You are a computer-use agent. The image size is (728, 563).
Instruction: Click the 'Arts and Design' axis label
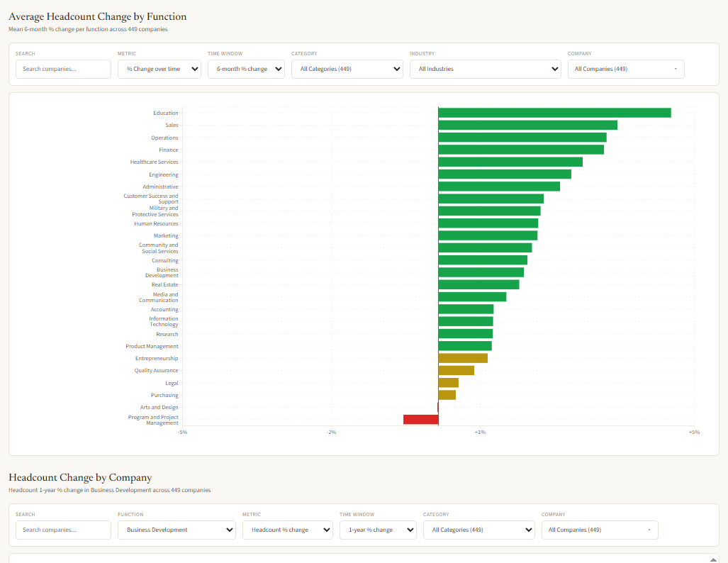[159, 408]
